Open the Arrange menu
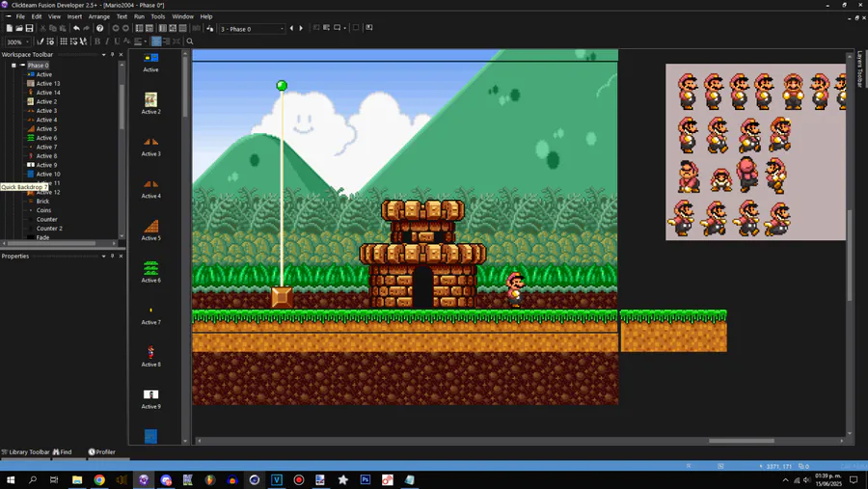The height and width of the screenshot is (489, 868). [x=99, y=16]
